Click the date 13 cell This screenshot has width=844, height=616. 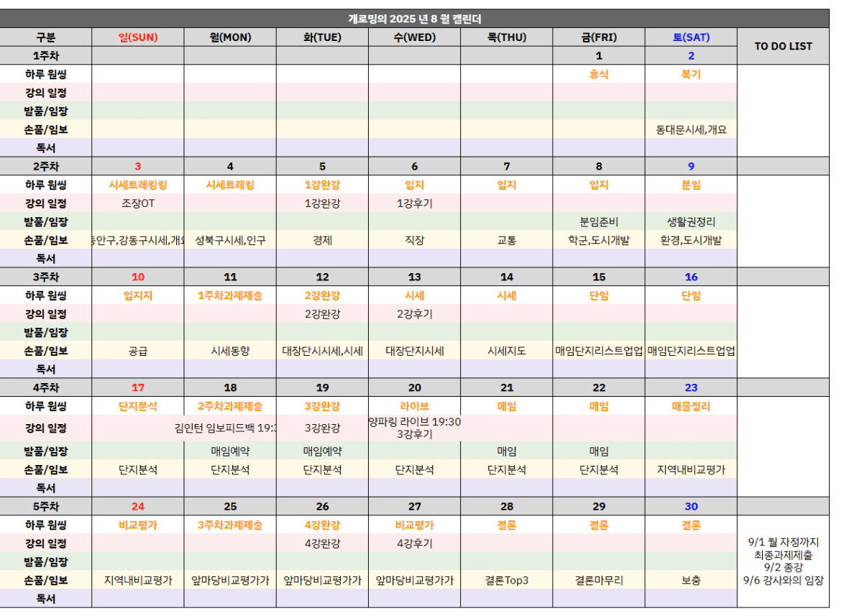point(415,277)
